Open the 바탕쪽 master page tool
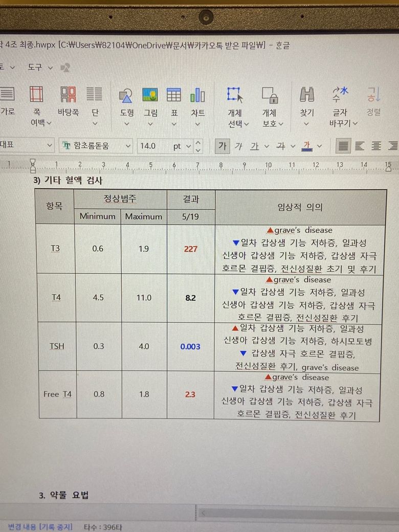The image size is (399, 532). pyautogui.click(x=68, y=95)
